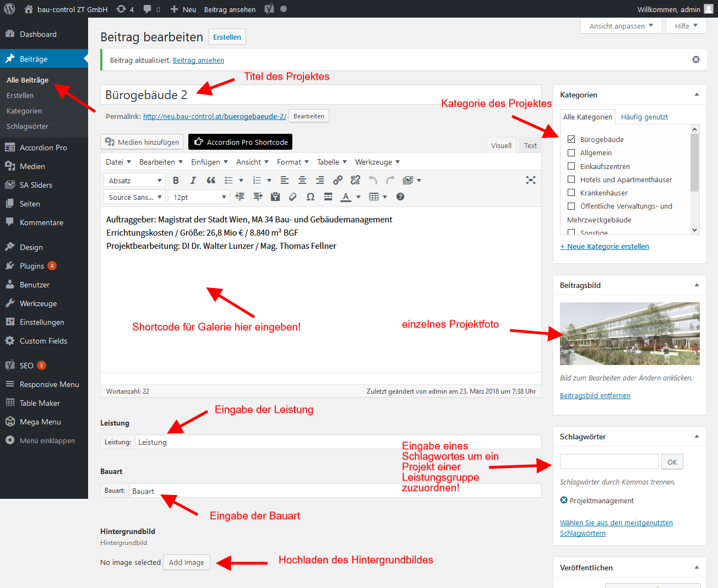Open the keyboard shortcuts help icon
718x588 pixels.
400,197
